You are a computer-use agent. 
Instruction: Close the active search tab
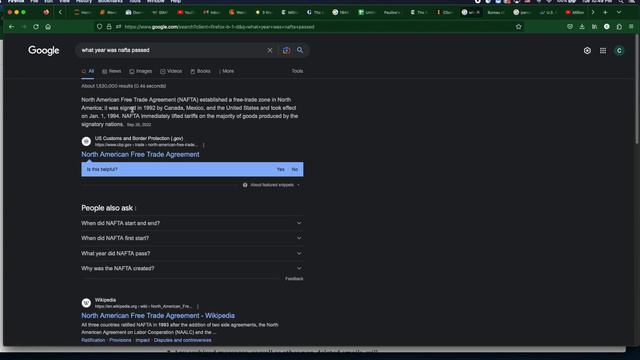pyautogui.click(x=478, y=12)
